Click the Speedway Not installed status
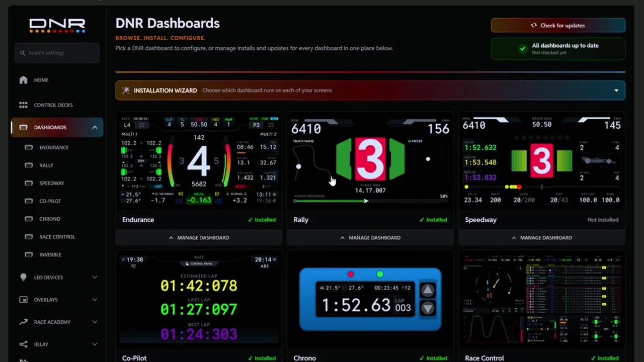Image resolution: width=644 pixels, height=362 pixels. pyautogui.click(x=603, y=220)
